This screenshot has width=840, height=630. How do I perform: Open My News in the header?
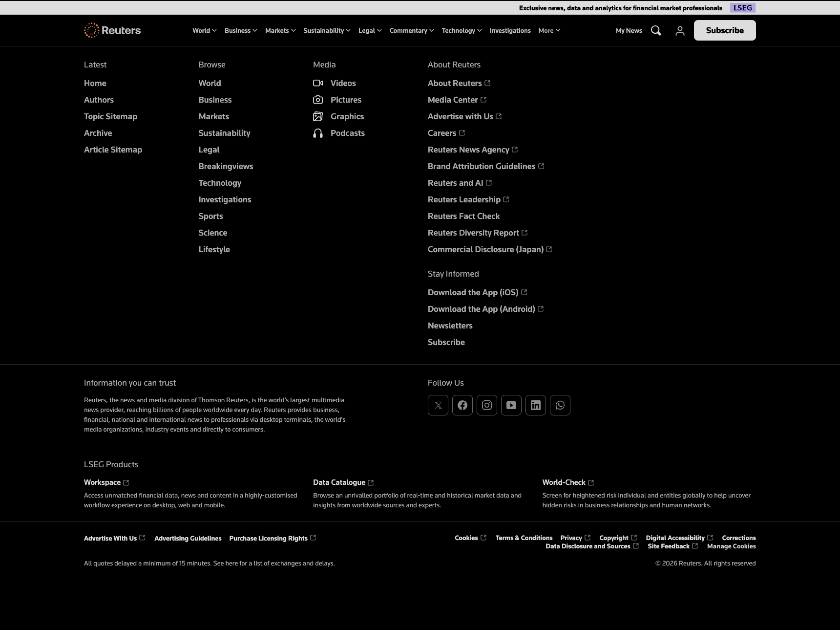tap(629, 30)
